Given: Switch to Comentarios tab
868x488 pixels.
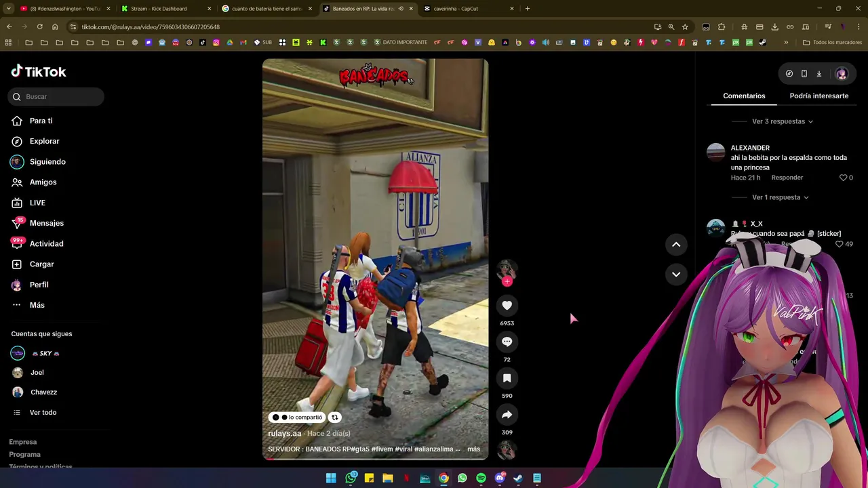Looking at the screenshot, I should click(x=744, y=96).
